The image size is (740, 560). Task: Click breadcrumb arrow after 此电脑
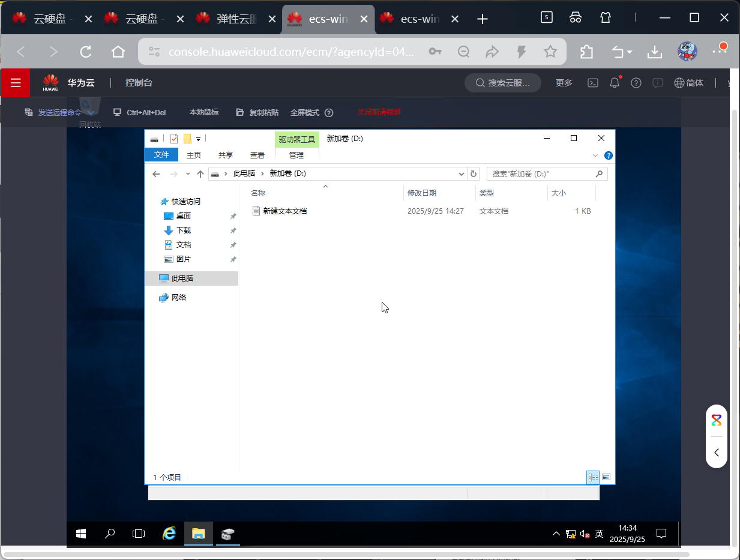pos(262,173)
